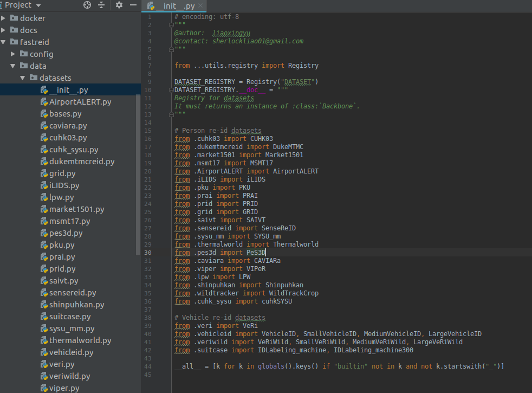This screenshot has height=393, width=532.
Task: Click on 'Registry' import name in line 7
Action: (303, 66)
